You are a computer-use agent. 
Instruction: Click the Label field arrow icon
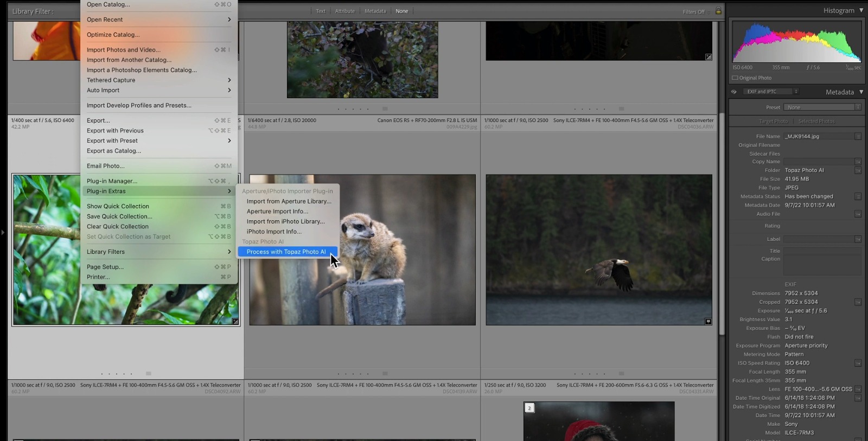tap(858, 239)
